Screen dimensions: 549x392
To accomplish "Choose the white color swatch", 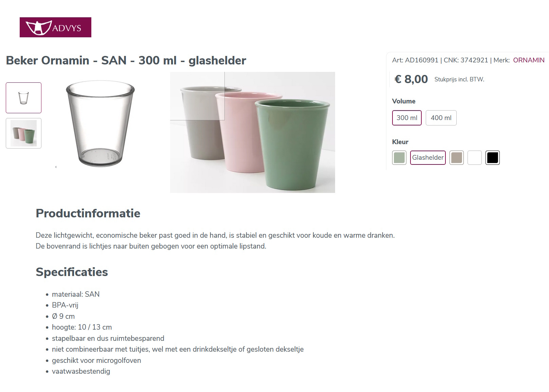I will pos(474,157).
